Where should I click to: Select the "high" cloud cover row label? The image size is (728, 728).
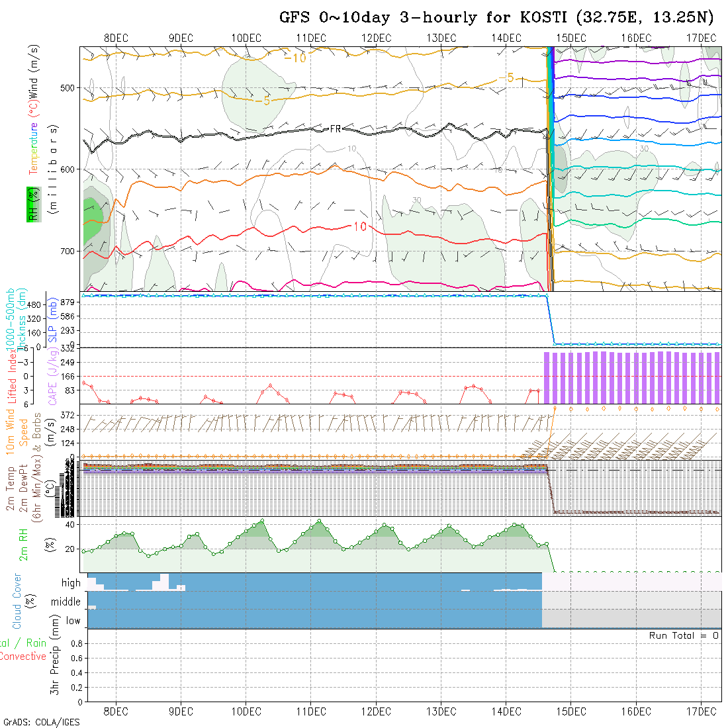click(71, 583)
